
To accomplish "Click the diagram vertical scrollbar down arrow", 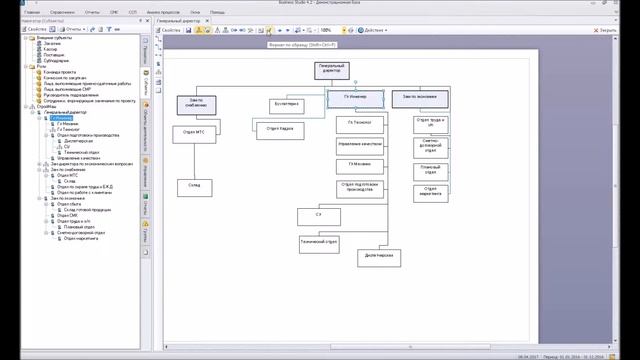I will click(616, 341).
